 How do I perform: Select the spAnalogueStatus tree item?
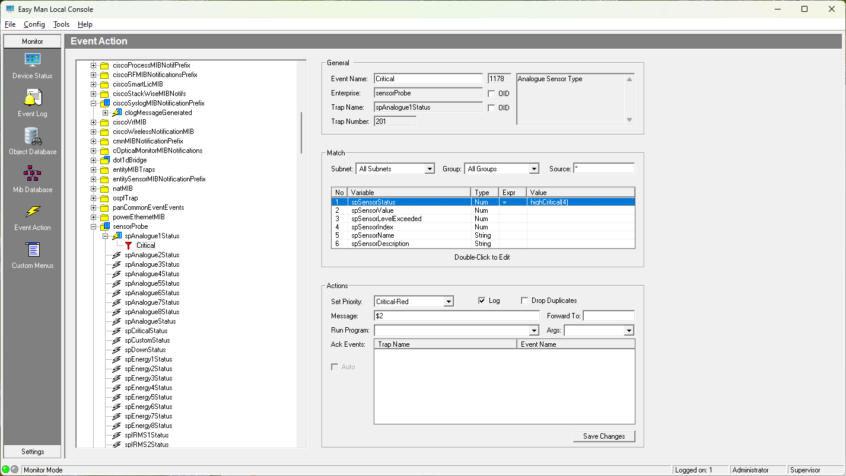click(x=150, y=322)
